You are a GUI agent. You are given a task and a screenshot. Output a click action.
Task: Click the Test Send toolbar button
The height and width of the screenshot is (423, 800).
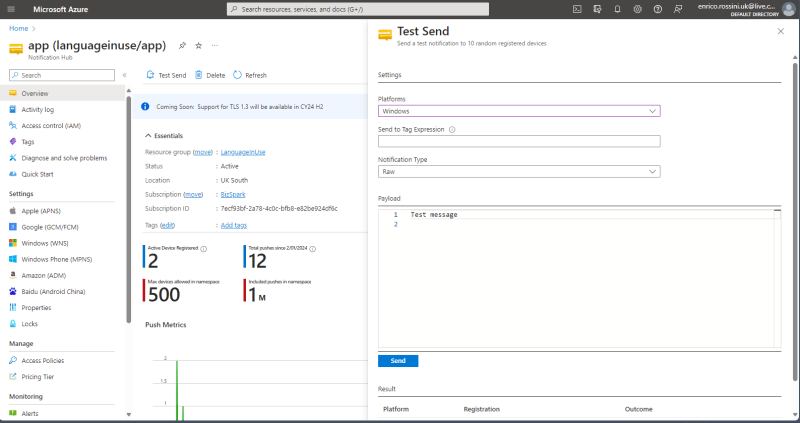pyautogui.click(x=166, y=75)
